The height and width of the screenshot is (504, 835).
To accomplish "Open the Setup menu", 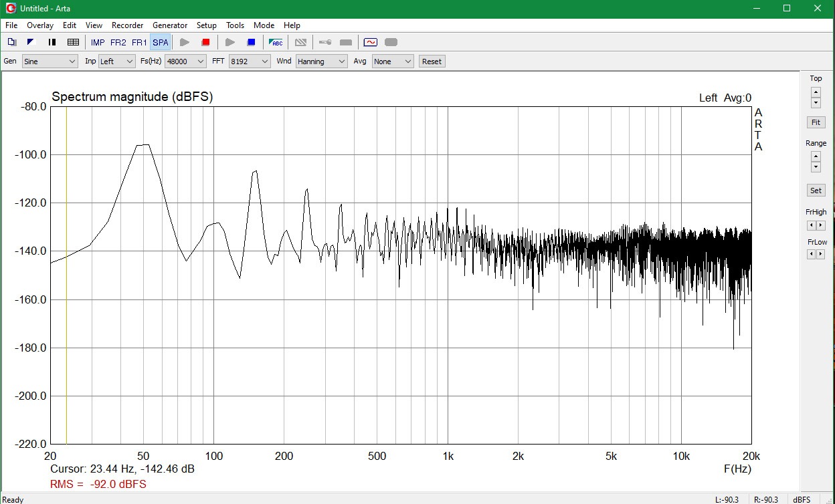I will [206, 25].
